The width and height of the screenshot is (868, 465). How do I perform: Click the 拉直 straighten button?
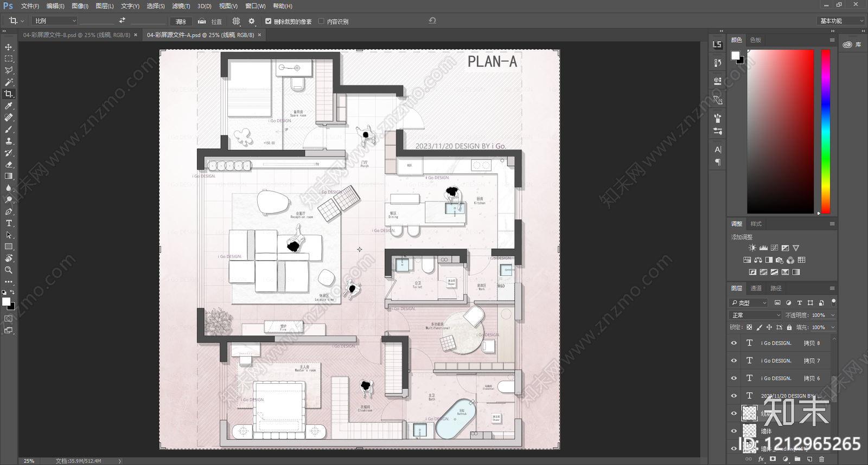pos(209,21)
